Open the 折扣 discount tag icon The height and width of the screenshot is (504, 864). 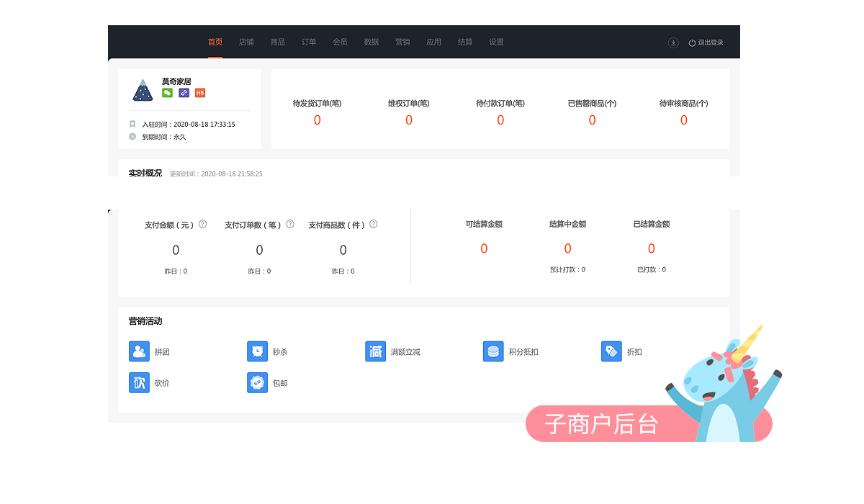pyautogui.click(x=611, y=351)
